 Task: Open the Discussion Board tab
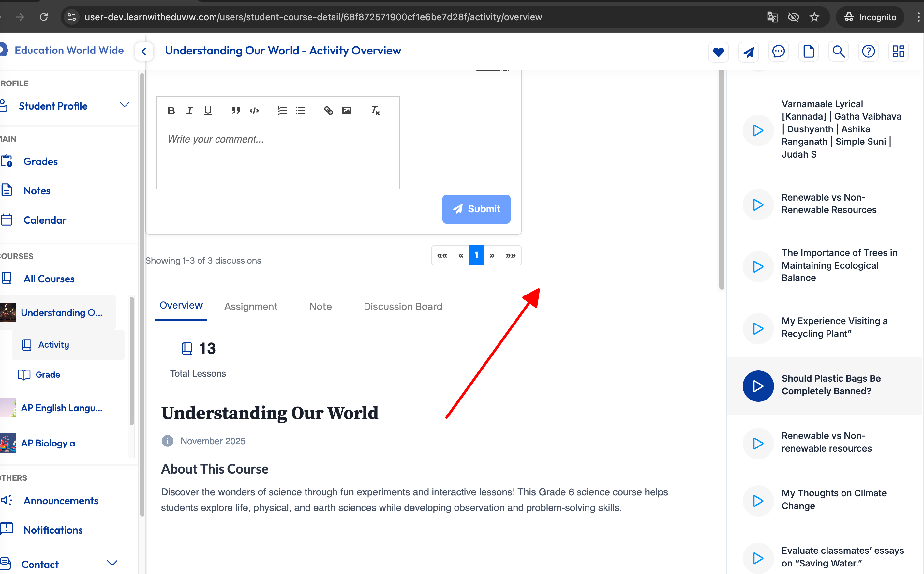click(x=403, y=306)
